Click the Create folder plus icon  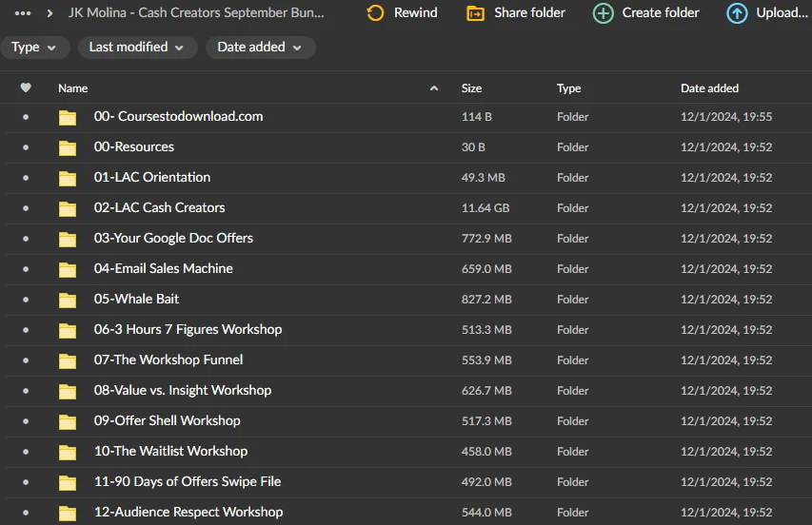(x=603, y=13)
